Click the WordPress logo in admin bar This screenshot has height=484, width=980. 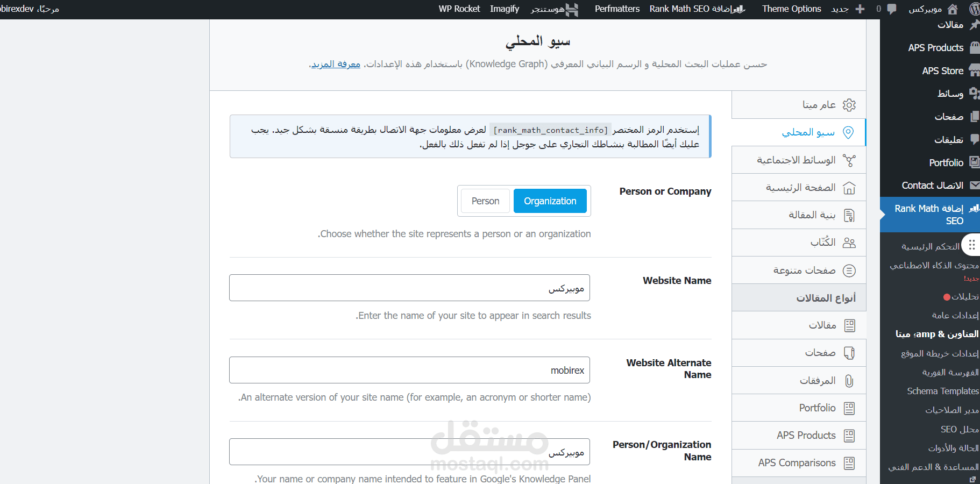pyautogui.click(x=974, y=9)
